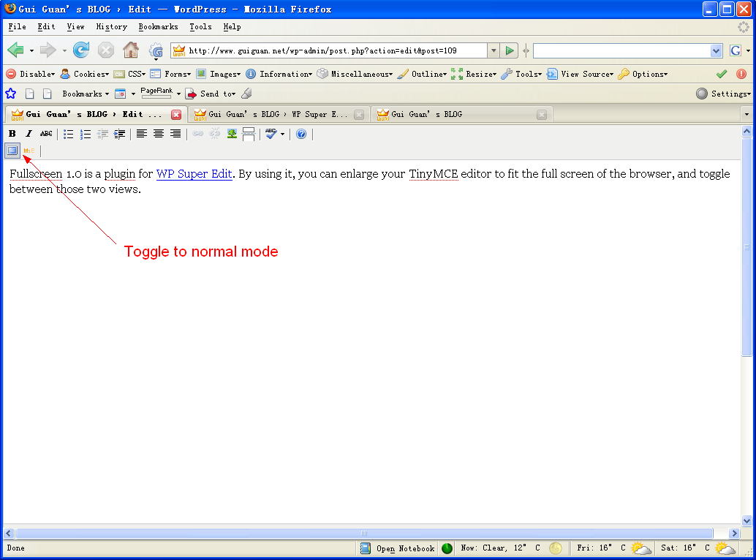Viewport: 756px width, 560px height.
Task: Open the Resize developer menu
Action: click(474, 75)
